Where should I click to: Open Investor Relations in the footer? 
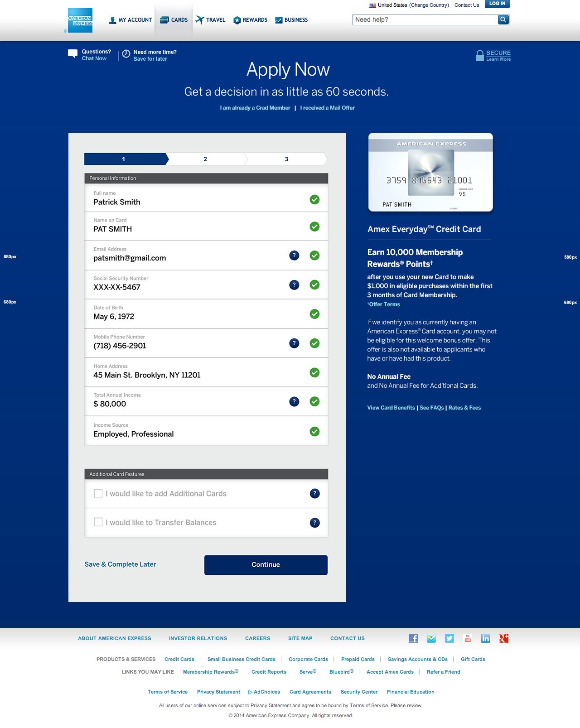pos(198,638)
